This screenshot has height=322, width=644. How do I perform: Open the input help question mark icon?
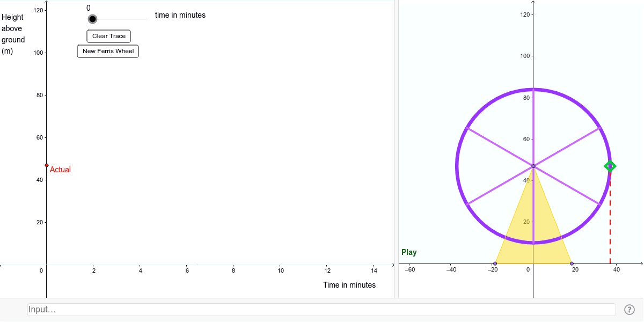pyautogui.click(x=630, y=310)
